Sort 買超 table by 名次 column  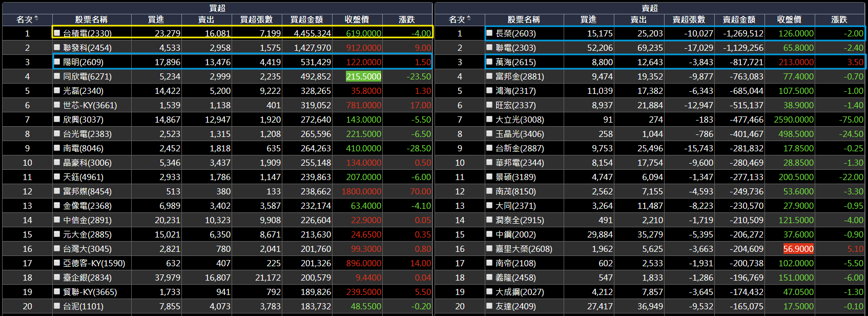pos(27,19)
